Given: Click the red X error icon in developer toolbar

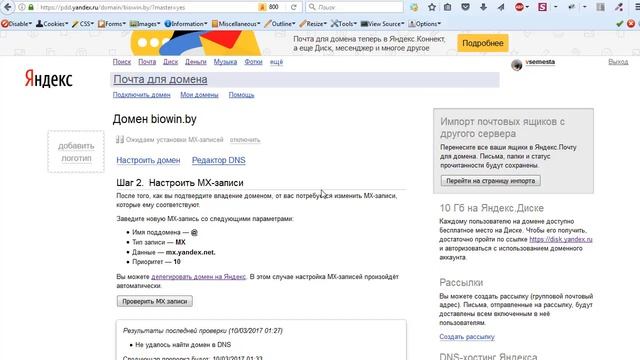Looking at the screenshot, I should pyautogui.click(x=631, y=24).
